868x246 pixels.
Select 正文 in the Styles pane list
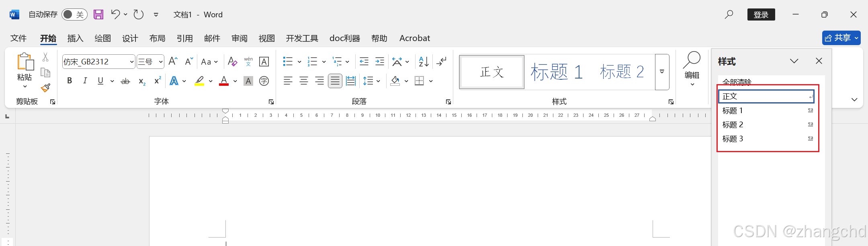point(767,96)
